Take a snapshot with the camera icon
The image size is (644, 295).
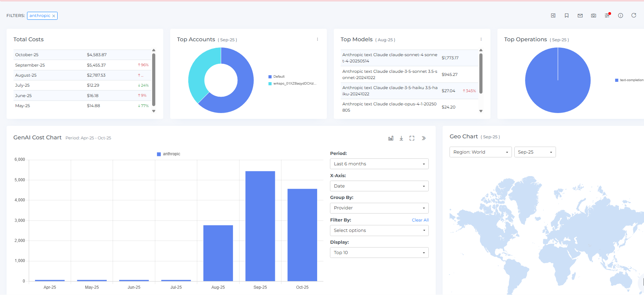[x=593, y=16]
